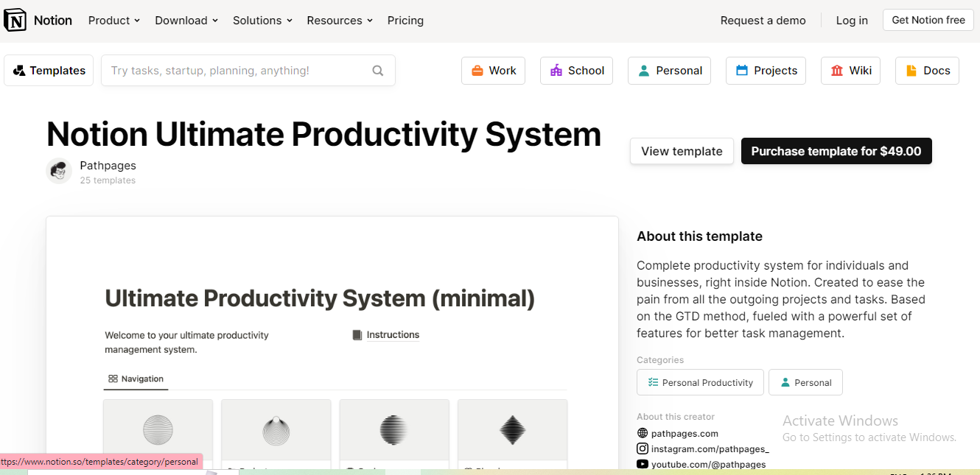Click the View template button

(x=682, y=151)
